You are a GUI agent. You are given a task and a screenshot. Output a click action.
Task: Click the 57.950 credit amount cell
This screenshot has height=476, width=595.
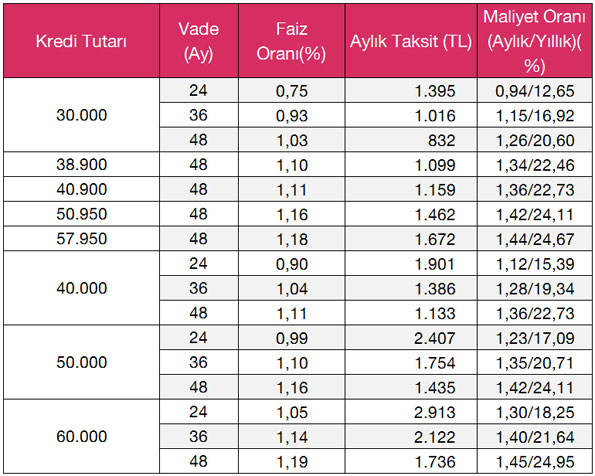point(82,239)
